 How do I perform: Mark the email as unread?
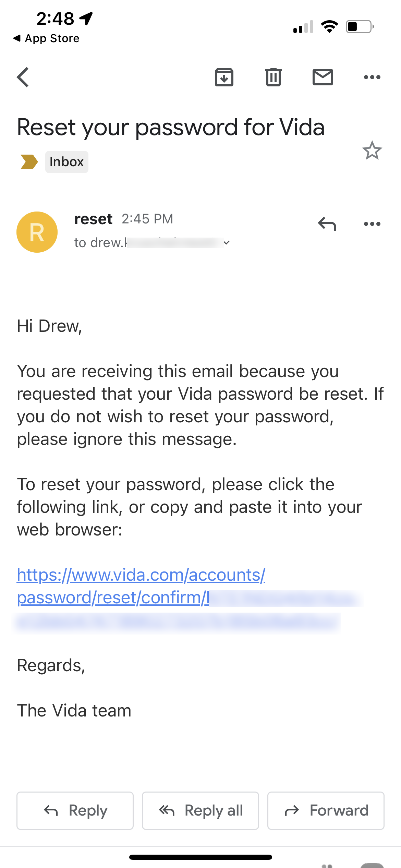pyautogui.click(x=323, y=77)
